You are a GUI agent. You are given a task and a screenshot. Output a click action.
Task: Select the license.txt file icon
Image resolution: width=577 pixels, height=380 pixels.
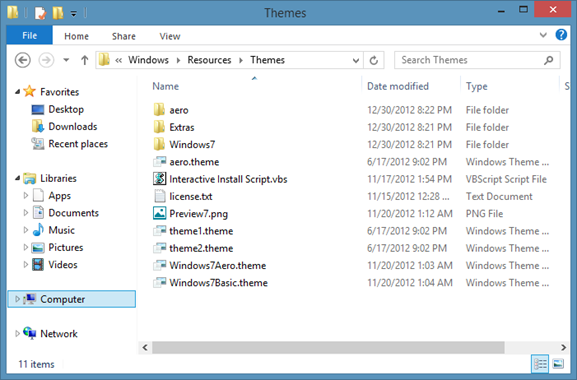click(x=160, y=196)
